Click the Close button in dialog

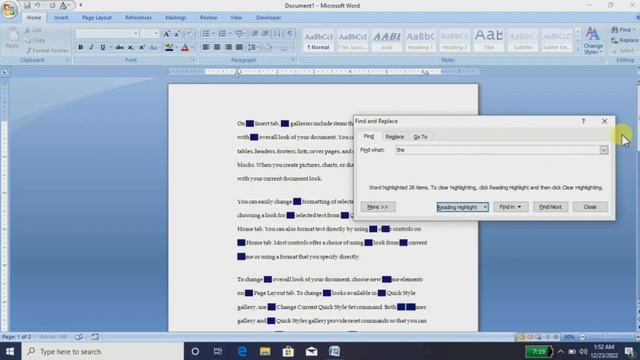point(590,207)
